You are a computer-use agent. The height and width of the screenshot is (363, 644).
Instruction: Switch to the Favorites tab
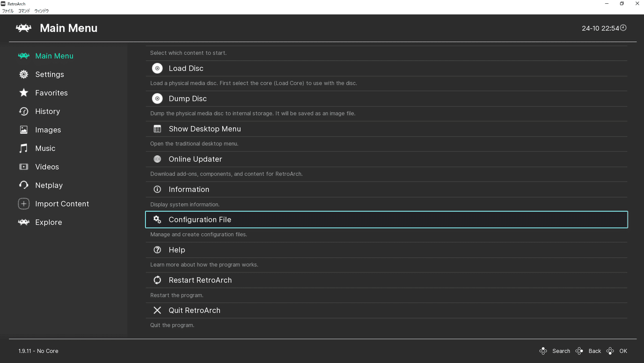(52, 93)
